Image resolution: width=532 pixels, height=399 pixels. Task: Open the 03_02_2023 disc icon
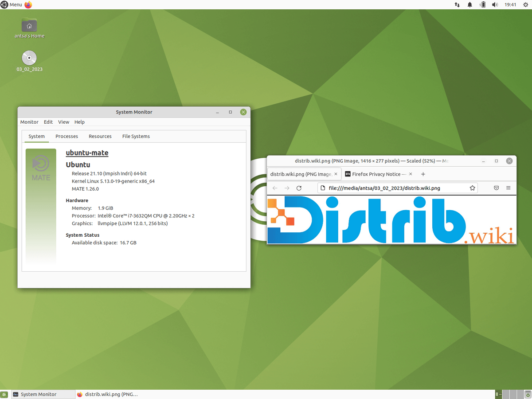[x=29, y=61]
